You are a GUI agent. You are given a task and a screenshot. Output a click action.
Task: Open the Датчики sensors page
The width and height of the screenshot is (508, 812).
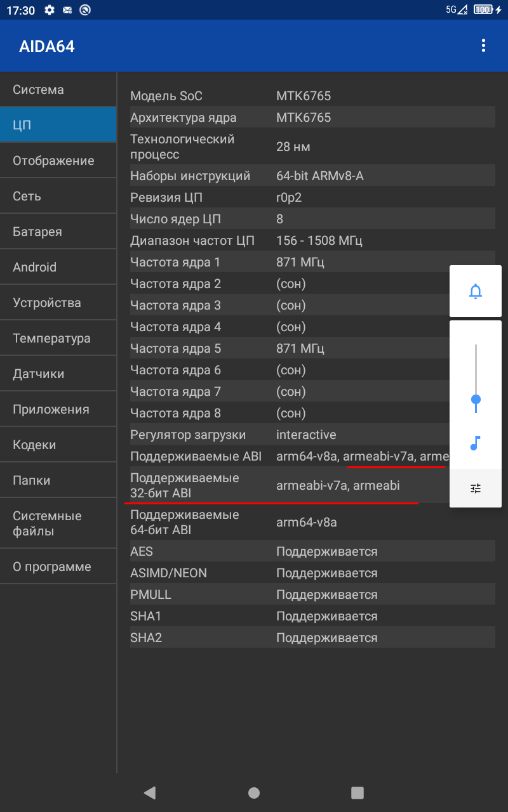[x=58, y=374]
